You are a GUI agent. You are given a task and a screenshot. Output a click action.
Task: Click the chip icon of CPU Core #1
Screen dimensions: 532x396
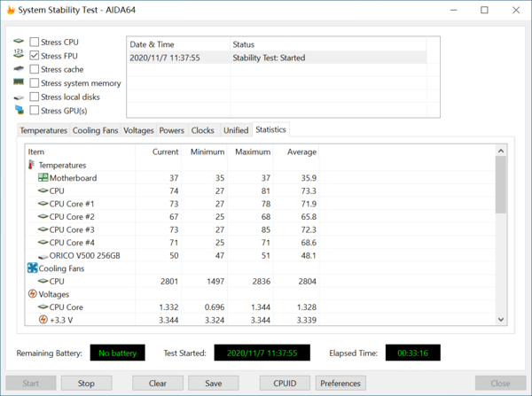pyautogui.click(x=43, y=204)
